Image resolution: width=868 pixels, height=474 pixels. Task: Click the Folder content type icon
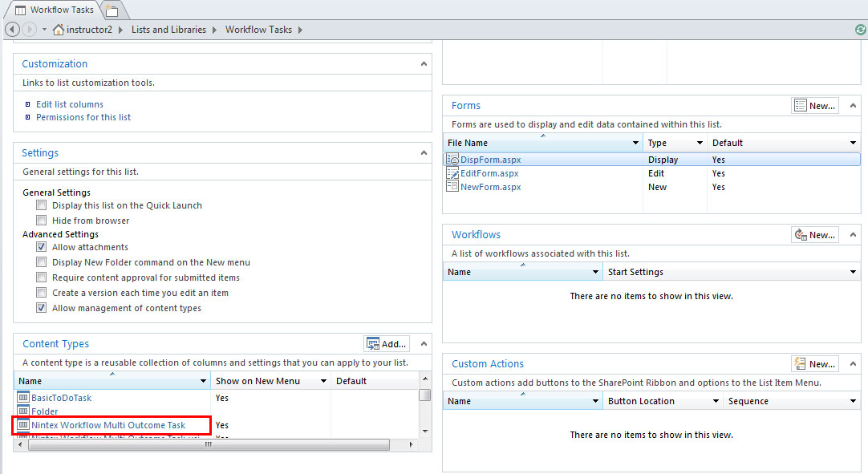click(23, 411)
